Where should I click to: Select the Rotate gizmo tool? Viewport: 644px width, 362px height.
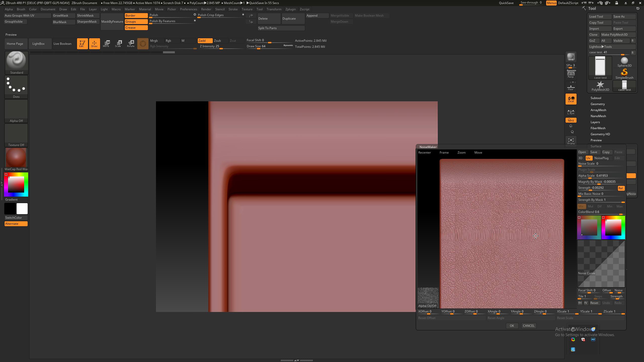tap(131, 44)
